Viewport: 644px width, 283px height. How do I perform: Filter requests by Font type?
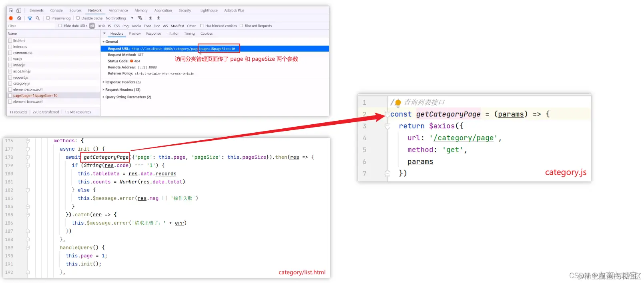[147, 26]
